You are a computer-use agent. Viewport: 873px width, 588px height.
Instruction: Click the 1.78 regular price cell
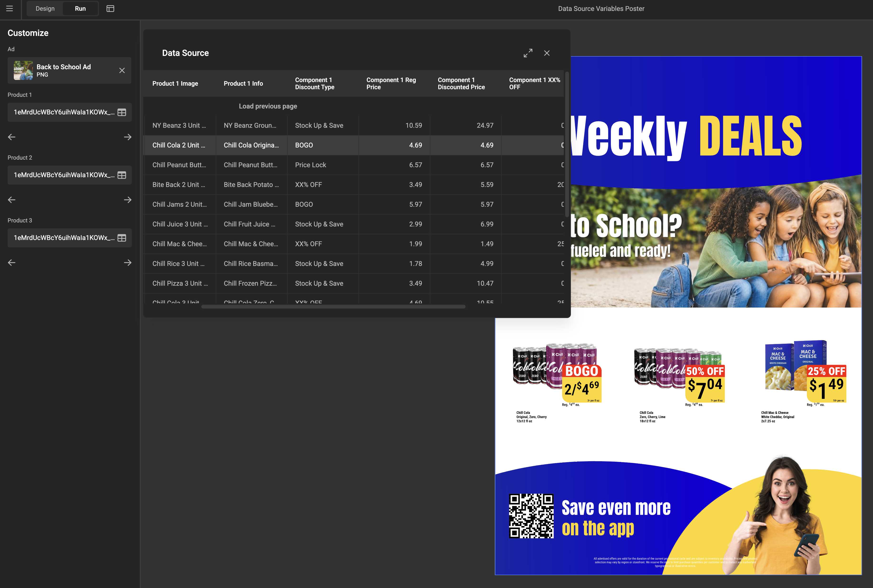pyautogui.click(x=394, y=264)
